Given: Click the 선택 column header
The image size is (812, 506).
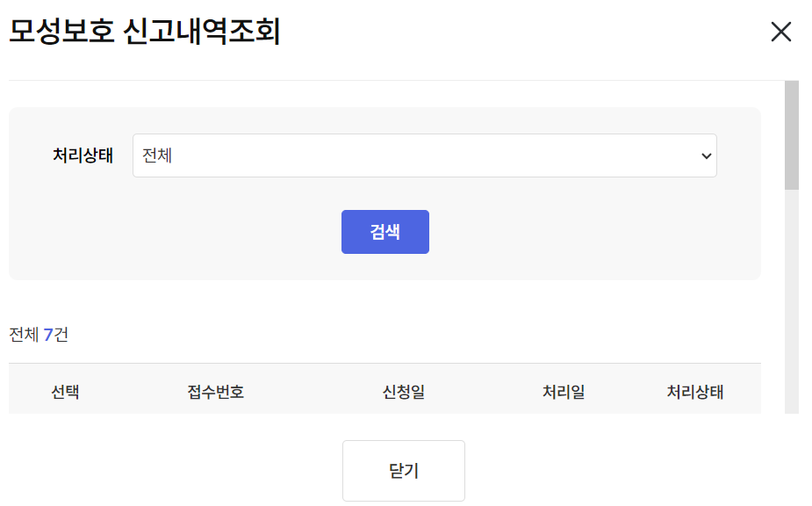Looking at the screenshot, I should click(66, 392).
